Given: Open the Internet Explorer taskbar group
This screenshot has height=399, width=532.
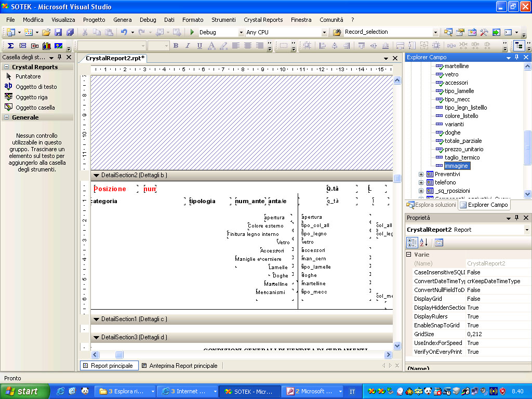Looking at the screenshot, I should click(x=187, y=392).
